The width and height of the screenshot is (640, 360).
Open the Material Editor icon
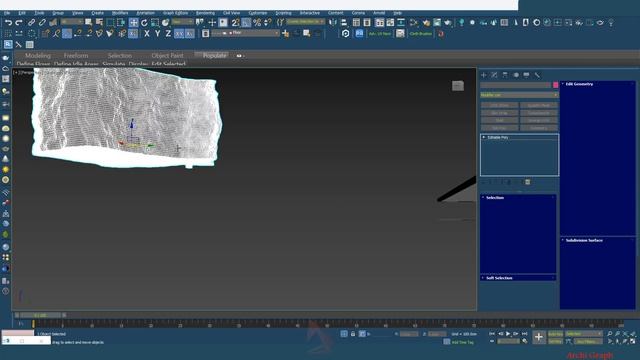coord(415,23)
